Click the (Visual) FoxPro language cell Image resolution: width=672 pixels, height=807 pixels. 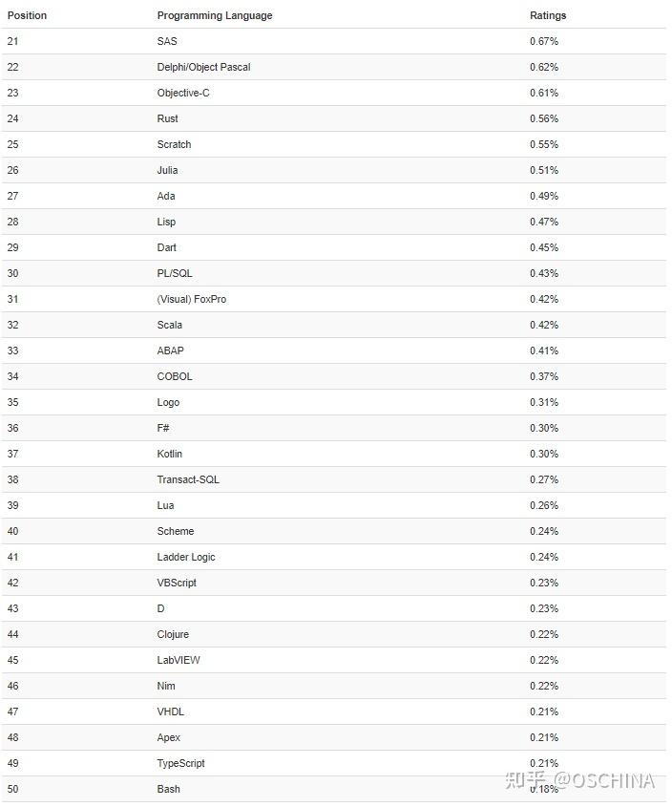[191, 299]
